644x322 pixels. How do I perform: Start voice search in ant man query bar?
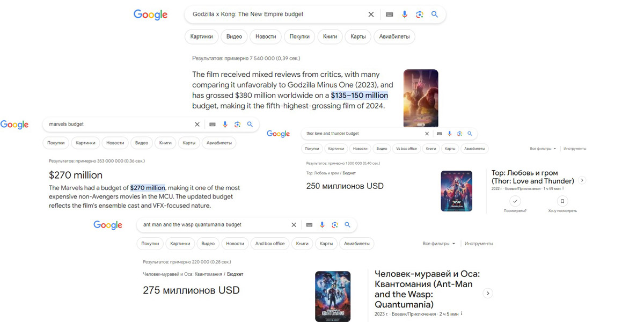point(322,225)
